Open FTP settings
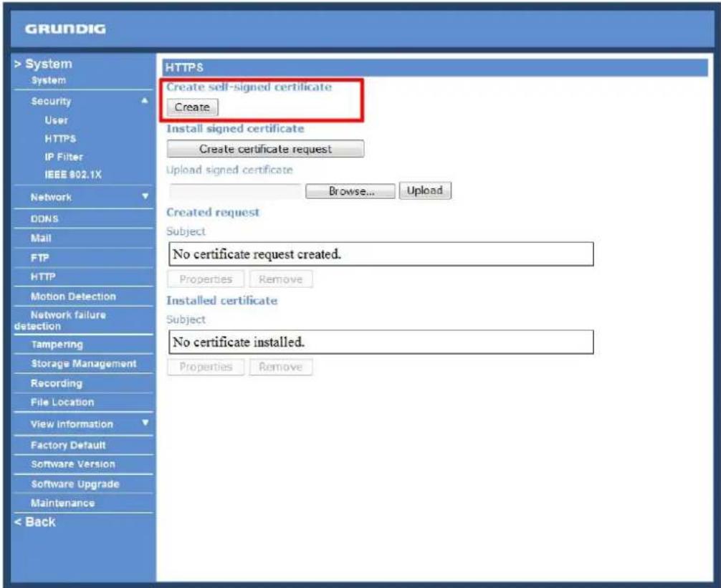 pyautogui.click(x=39, y=258)
